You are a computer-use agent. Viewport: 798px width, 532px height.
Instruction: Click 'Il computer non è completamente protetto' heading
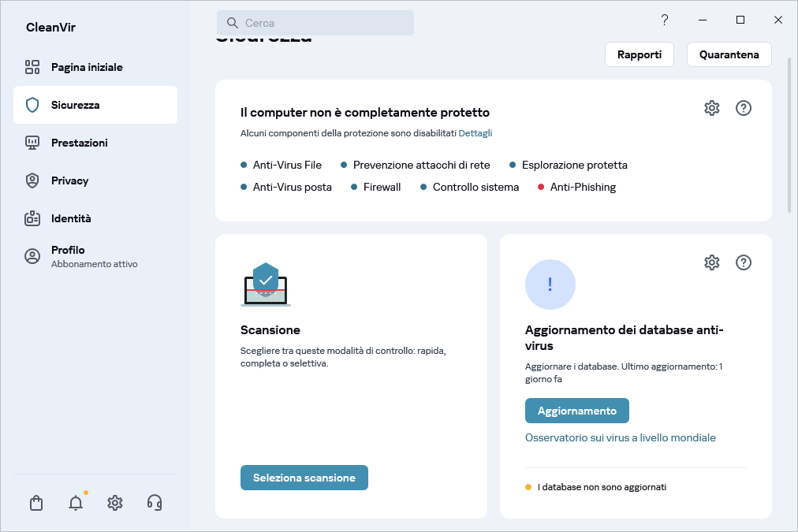[365, 113]
